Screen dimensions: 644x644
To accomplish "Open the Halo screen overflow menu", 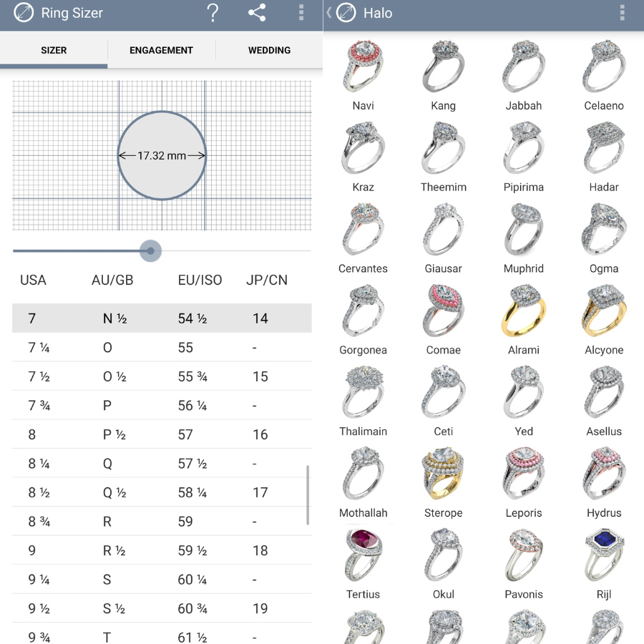I will [623, 13].
